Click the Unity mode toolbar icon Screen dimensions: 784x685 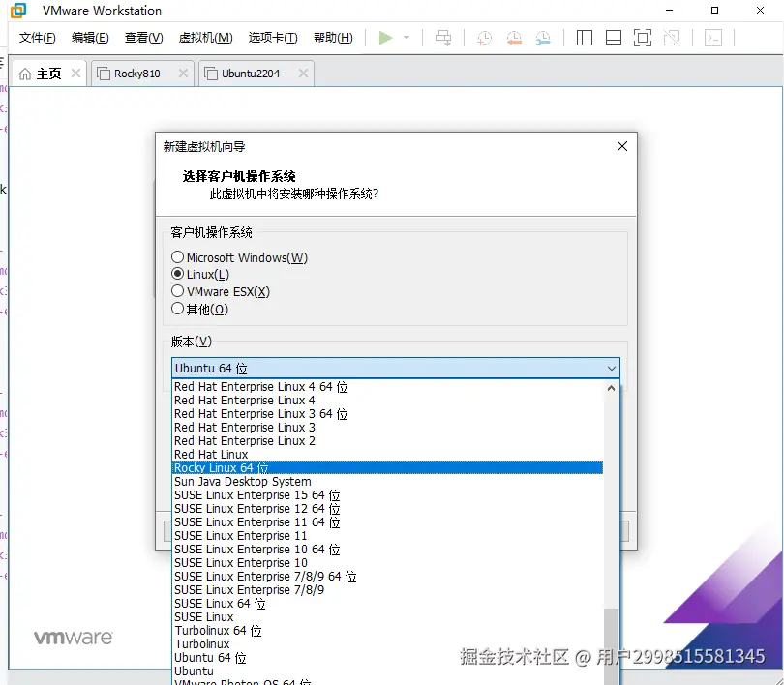pyautogui.click(x=672, y=38)
